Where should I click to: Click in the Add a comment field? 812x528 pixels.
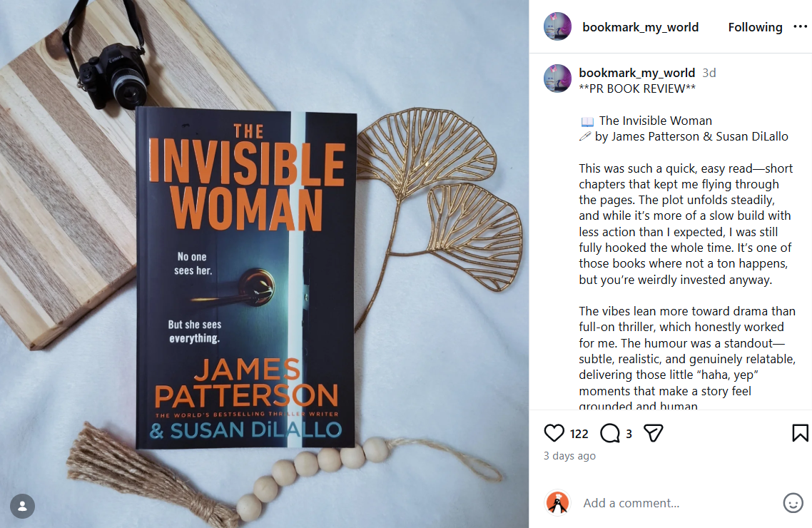point(679,502)
